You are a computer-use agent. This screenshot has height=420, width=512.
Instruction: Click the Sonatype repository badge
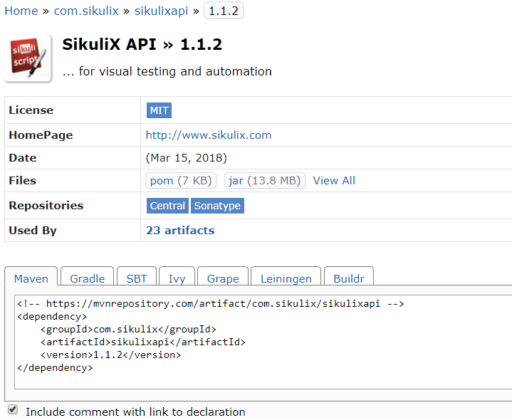point(217,206)
